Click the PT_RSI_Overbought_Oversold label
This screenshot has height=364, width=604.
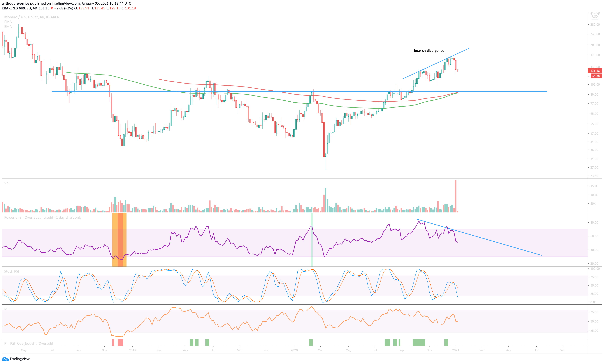pos(29,343)
